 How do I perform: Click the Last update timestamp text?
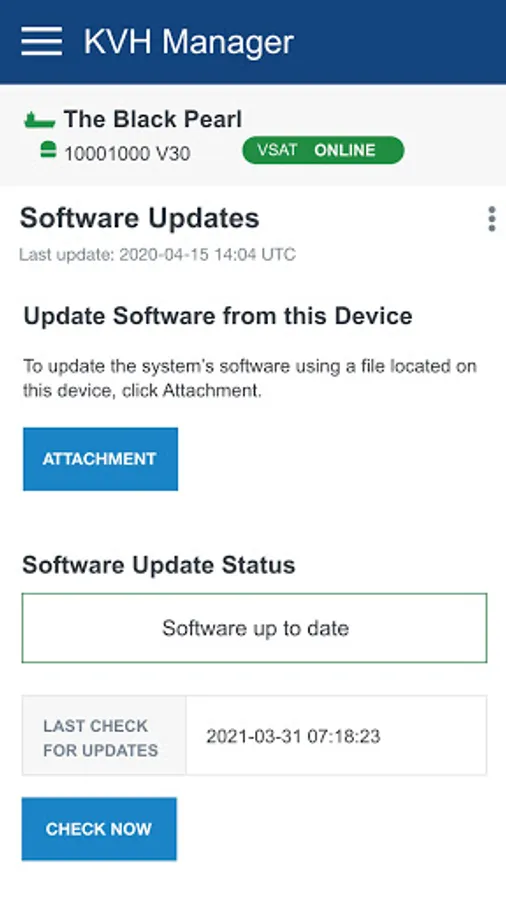(x=157, y=254)
